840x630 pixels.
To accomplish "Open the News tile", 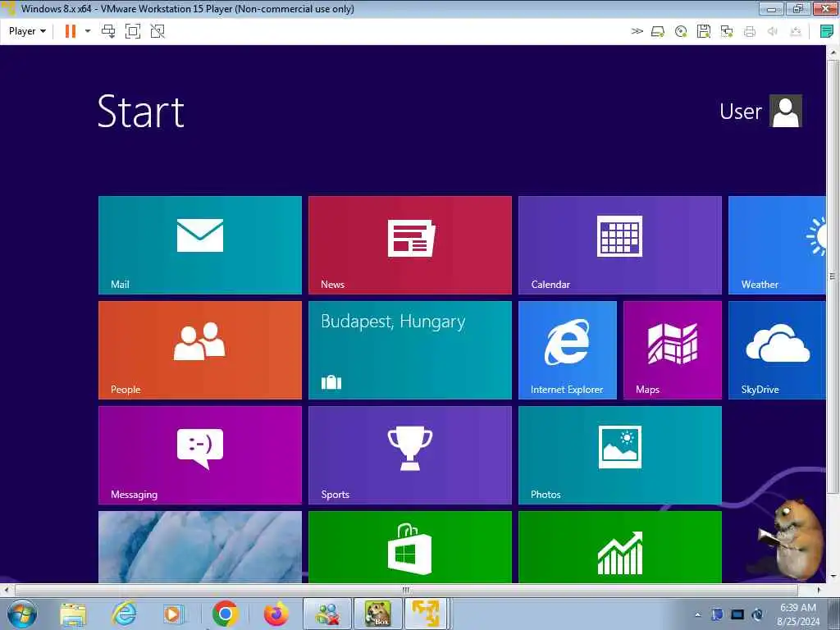I will [410, 244].
